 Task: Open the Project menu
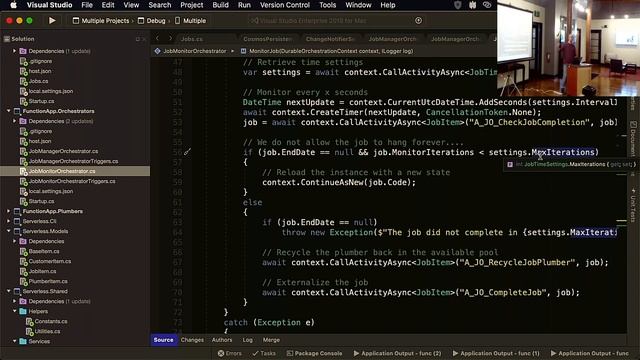(x=191, y=5)
